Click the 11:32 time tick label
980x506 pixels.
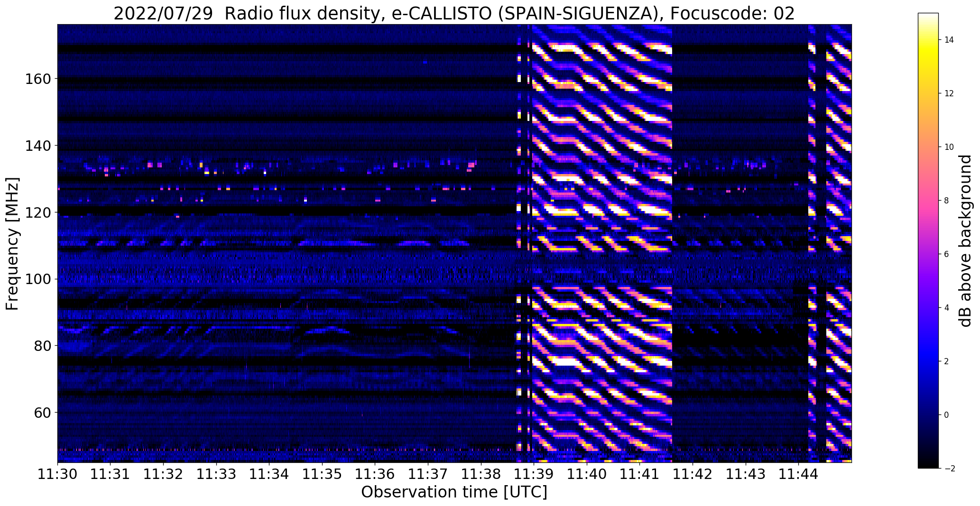click(163, 474)
